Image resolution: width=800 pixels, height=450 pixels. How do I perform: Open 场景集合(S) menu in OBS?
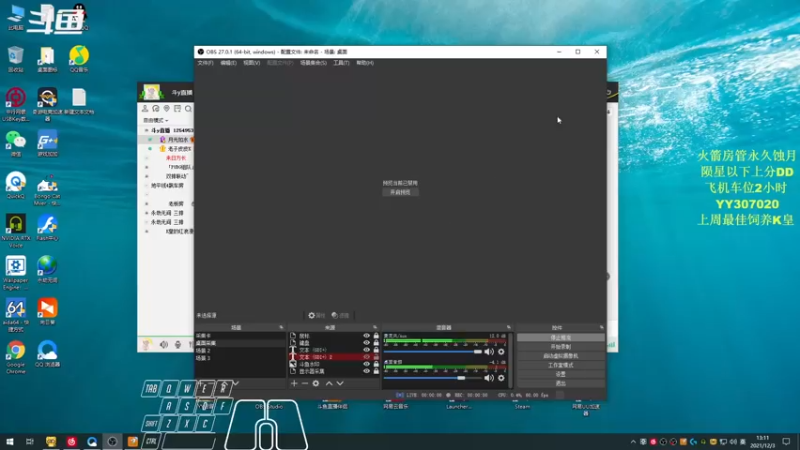(313, 63)
